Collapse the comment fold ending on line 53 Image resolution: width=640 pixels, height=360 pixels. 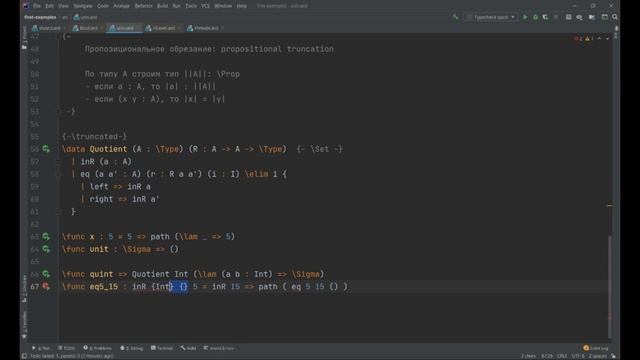pos(58,111)
